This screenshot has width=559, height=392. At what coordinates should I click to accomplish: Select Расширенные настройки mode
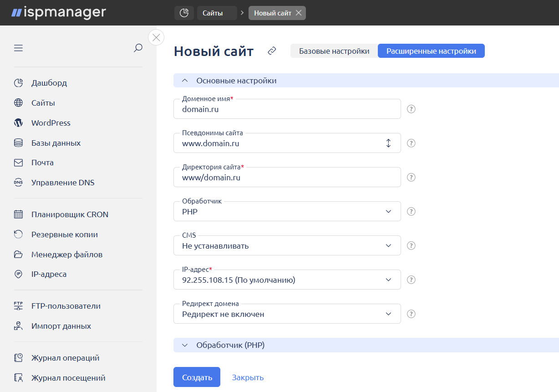coord(431,51)
